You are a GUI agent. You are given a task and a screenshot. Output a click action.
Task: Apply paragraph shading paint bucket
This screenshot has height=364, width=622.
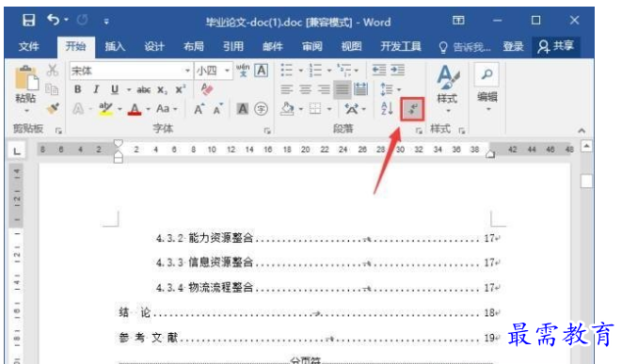(x=287, y=108)
